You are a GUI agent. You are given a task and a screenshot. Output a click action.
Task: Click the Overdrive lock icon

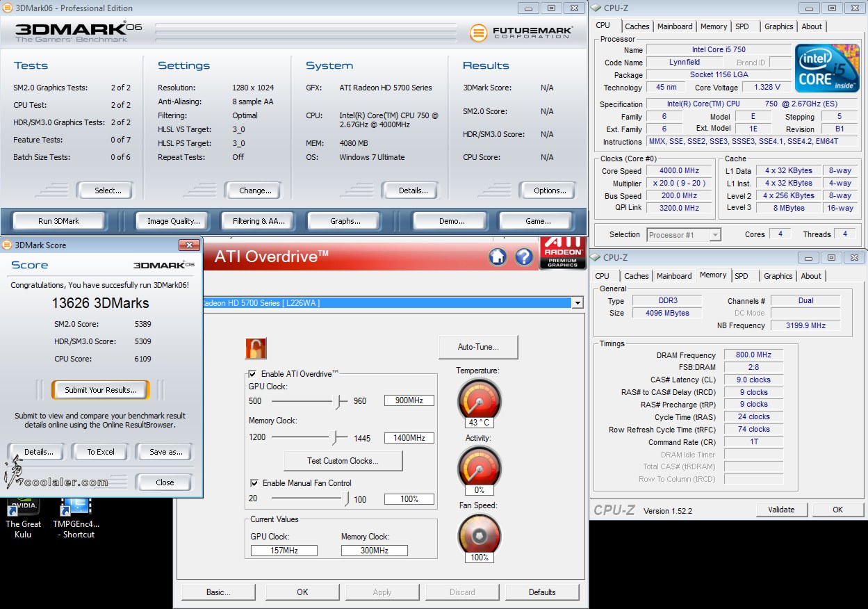[x=256, y=348]
